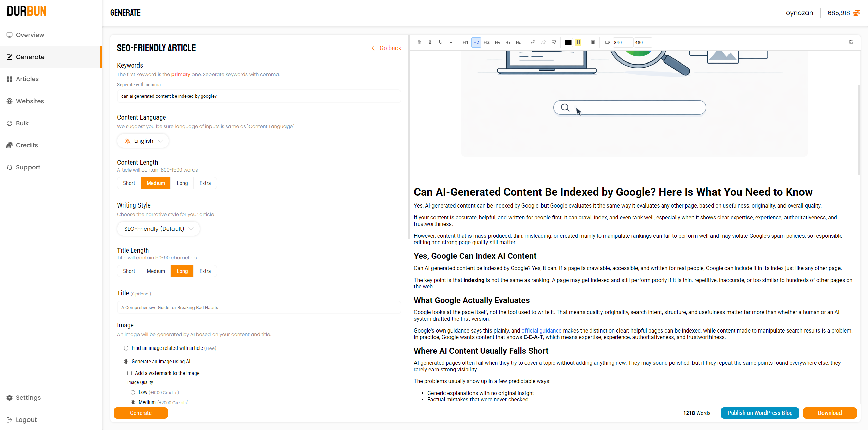Expand the SEO-Friendly writing style dropdown
The image size is (868, 430).
click(x=159, y=229)
